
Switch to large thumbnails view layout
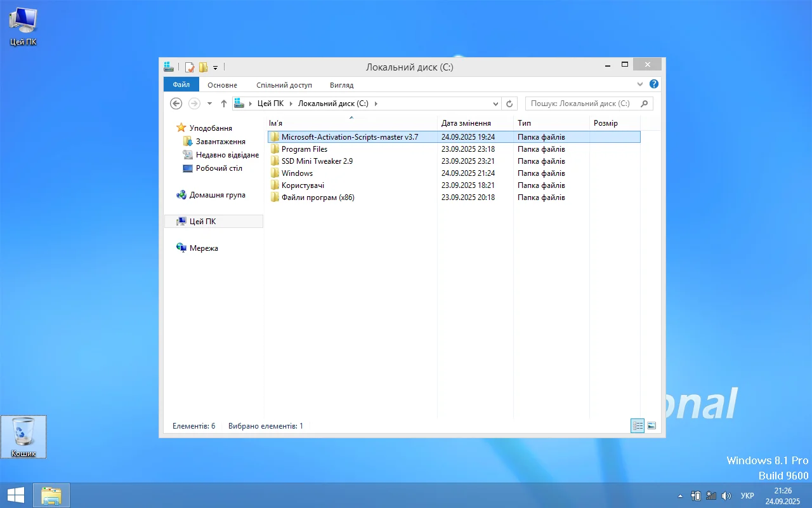(652, 425)
